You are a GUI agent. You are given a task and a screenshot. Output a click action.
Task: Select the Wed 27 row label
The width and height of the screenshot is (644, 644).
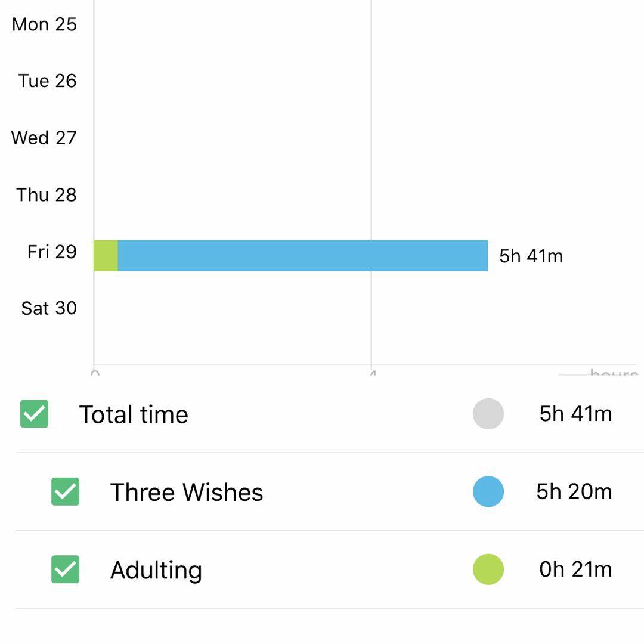[x=44, y=138]
